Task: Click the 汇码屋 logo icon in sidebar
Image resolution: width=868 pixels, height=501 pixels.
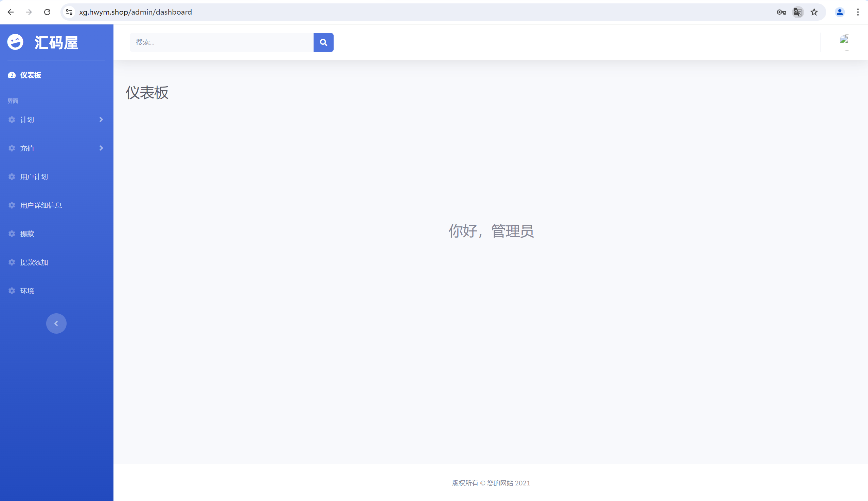Action: coord(15,42)
